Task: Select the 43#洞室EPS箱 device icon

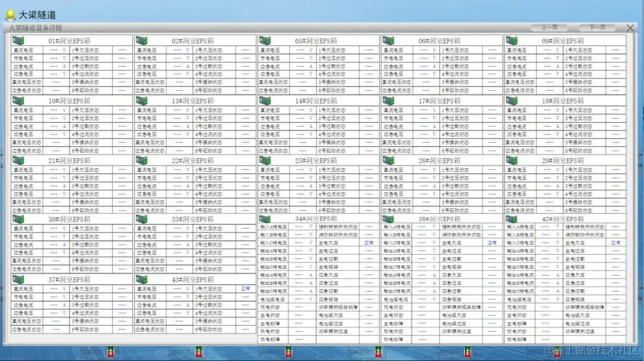Action: (142, 280)
